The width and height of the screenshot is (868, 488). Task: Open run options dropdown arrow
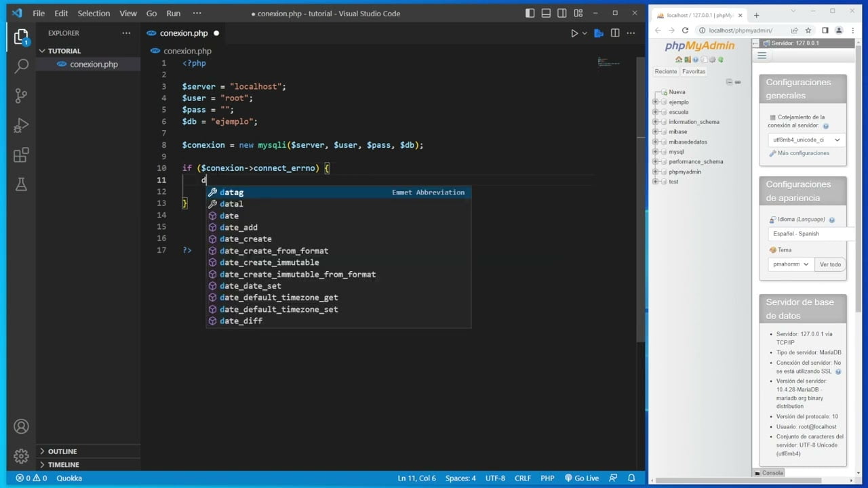tap(585, 33)
